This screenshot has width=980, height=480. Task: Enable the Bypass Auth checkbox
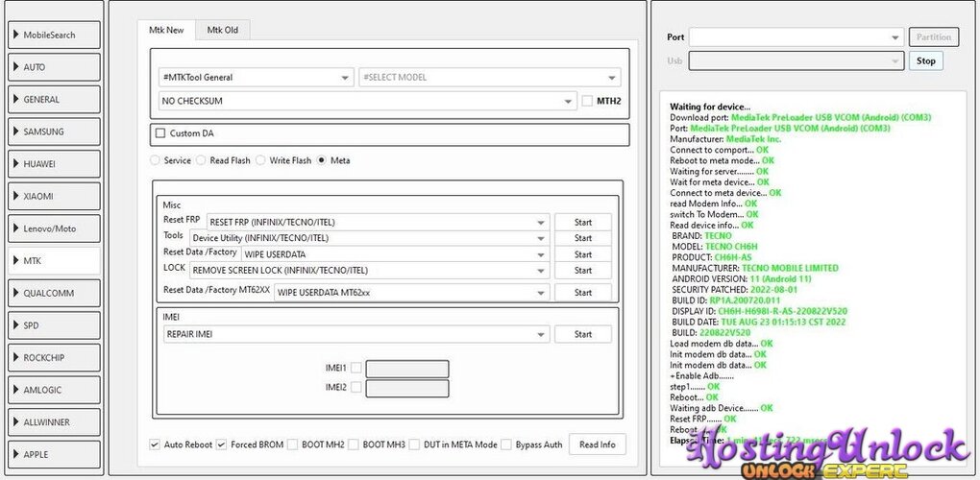click(506, 445)
